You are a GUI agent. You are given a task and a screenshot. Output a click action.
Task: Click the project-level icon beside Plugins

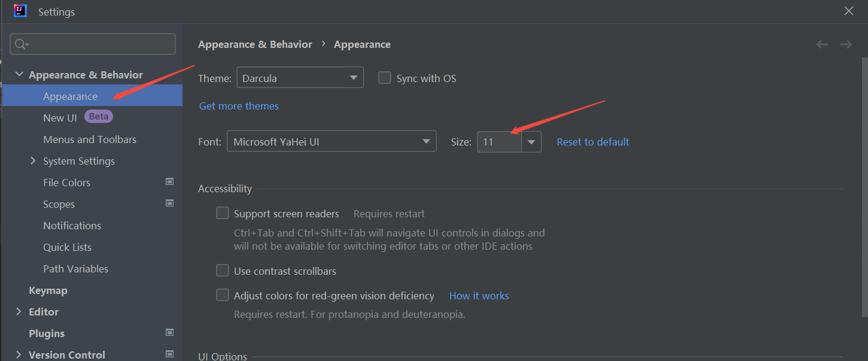pyautogui.click(x=169, y=333)
